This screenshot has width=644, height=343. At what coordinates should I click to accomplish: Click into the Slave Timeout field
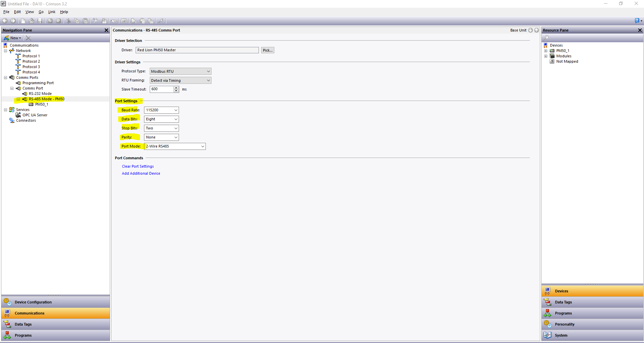tap(162, 89)
